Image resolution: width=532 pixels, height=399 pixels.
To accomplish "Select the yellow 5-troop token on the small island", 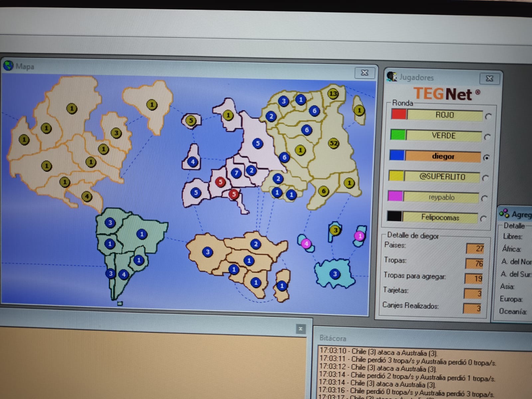I will coord(191,120).
